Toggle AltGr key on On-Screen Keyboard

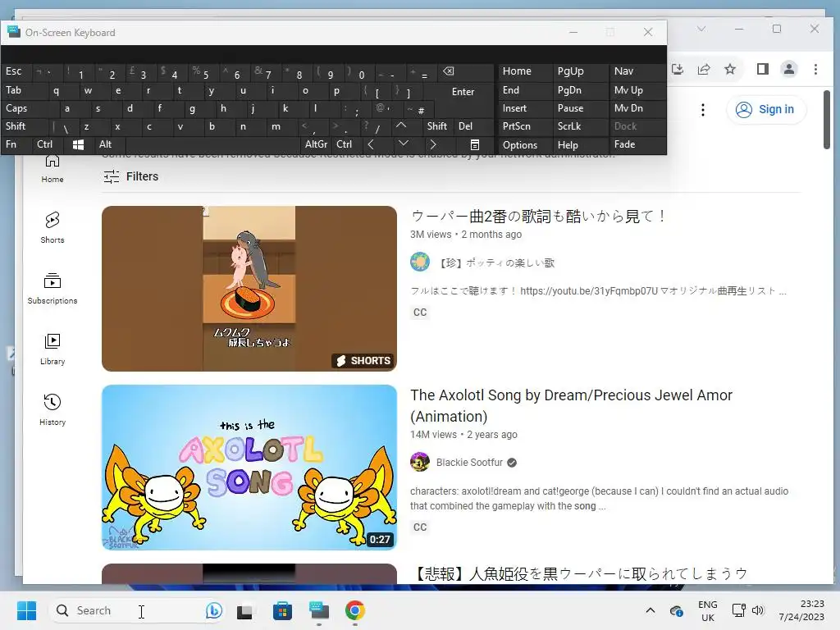[316, 144]
